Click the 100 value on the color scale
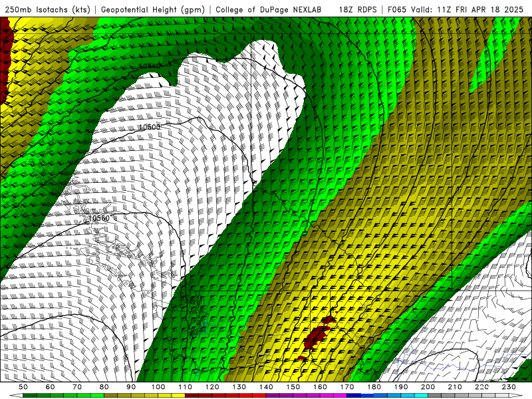 (158, 387)
